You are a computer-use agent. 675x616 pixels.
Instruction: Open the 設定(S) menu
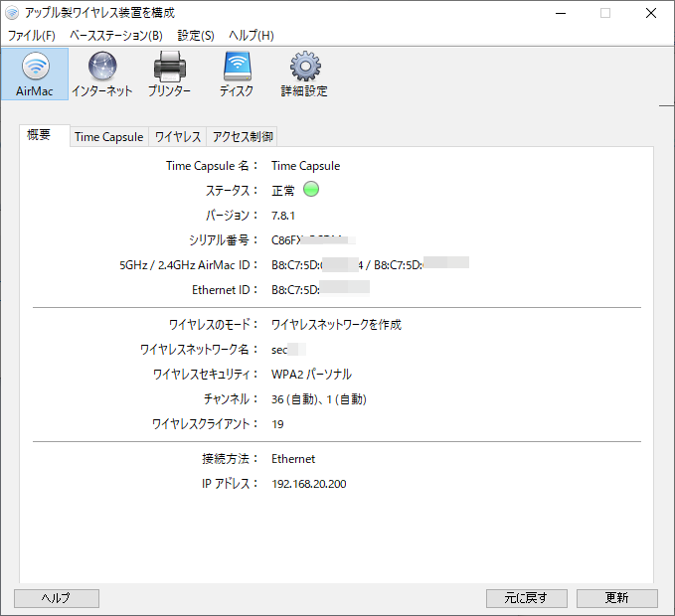(x=196, y=36)
